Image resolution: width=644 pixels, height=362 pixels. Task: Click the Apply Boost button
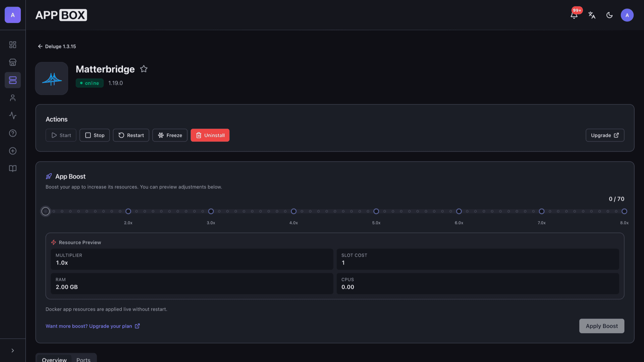pyautogui.click(x=602, y=326)
